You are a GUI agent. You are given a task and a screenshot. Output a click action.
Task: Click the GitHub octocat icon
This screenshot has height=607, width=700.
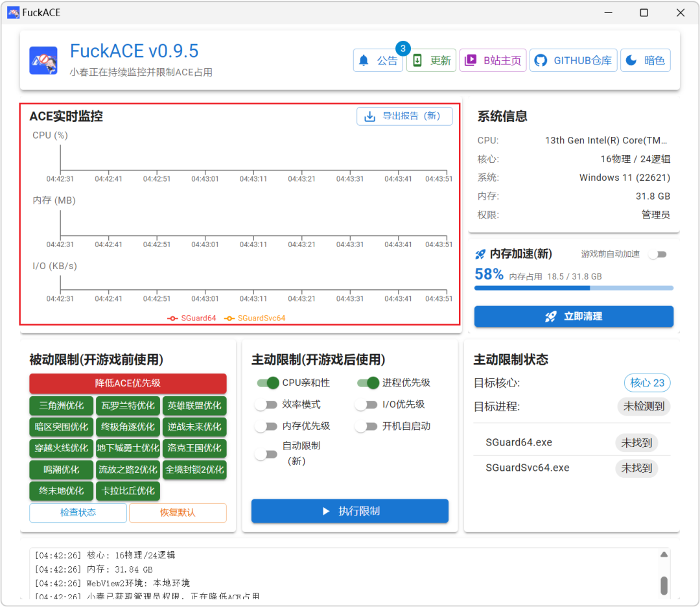coord(541,60)
